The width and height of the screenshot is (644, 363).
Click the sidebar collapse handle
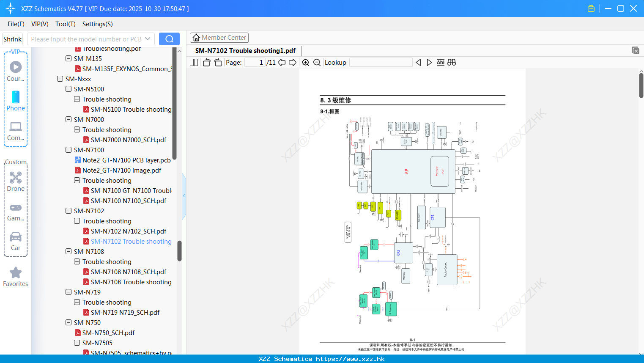(x=184, y=196)
